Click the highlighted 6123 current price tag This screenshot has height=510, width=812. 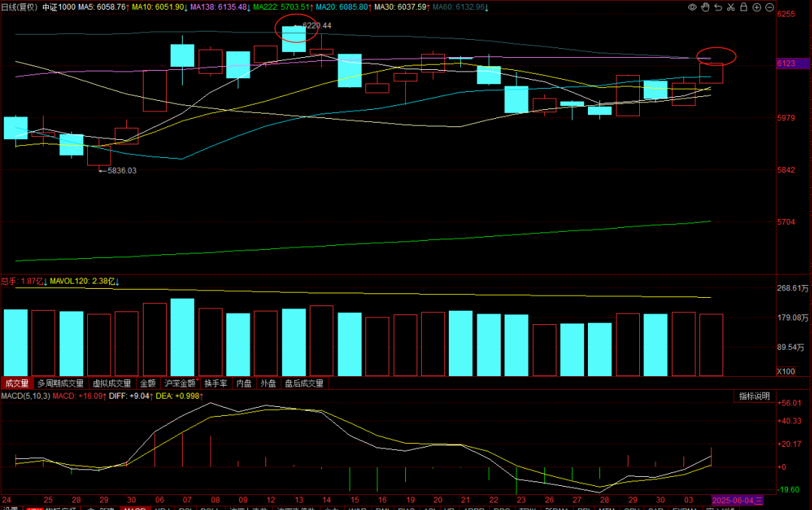coord(792,63)
